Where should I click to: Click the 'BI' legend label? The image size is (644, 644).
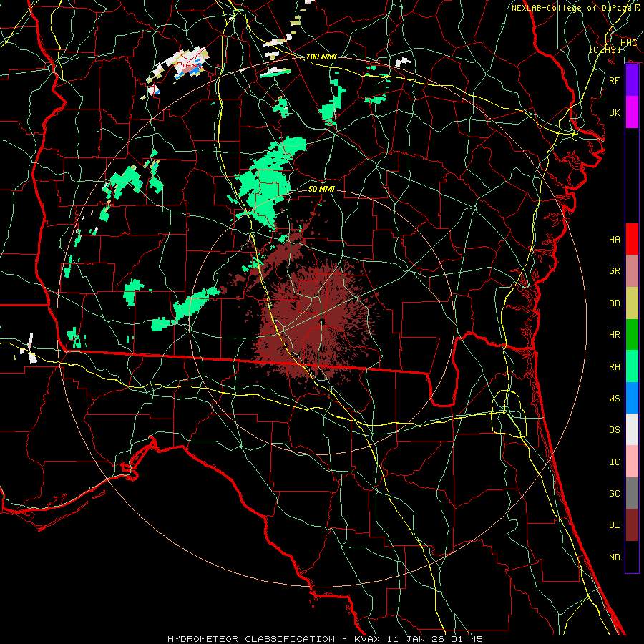point(614,525)
